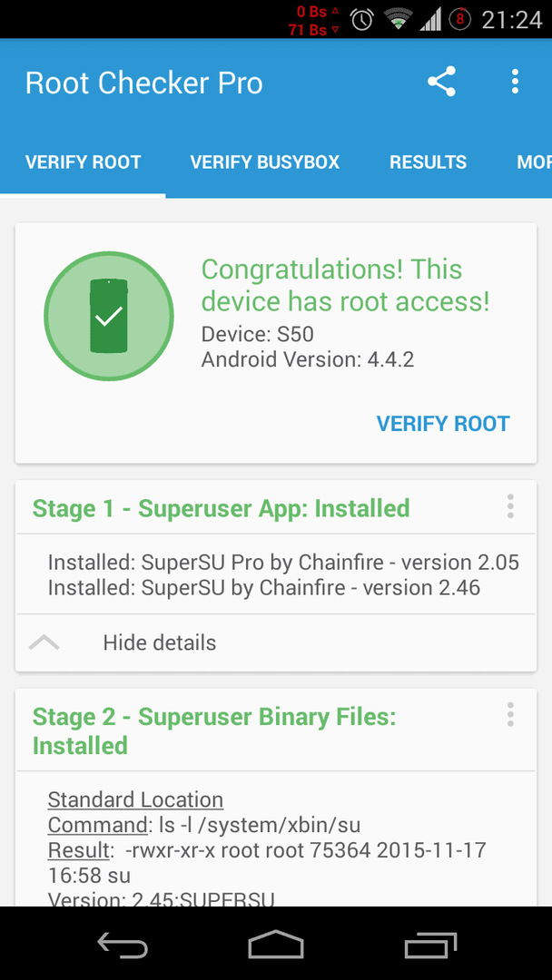The height and width of the screenshot is (980, 552).
Task: Select the Verify Root tab
Action: point(84,162)
